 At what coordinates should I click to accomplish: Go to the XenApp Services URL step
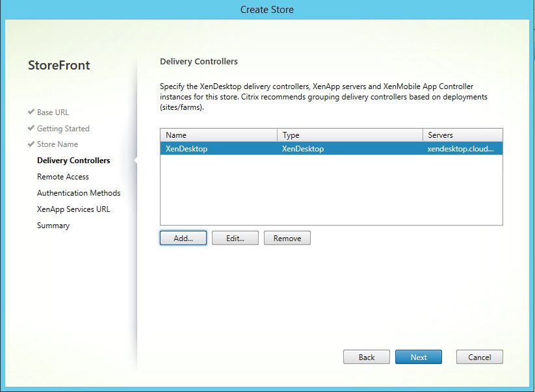point(73,209)
